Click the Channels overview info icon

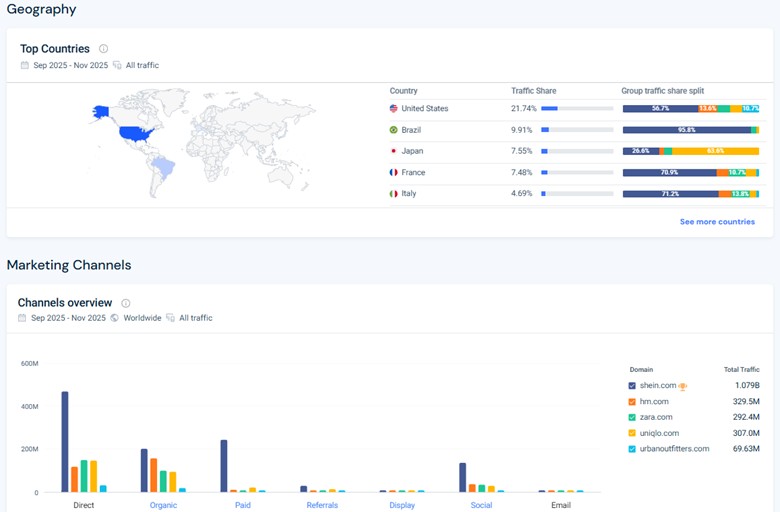pos(126,303)
